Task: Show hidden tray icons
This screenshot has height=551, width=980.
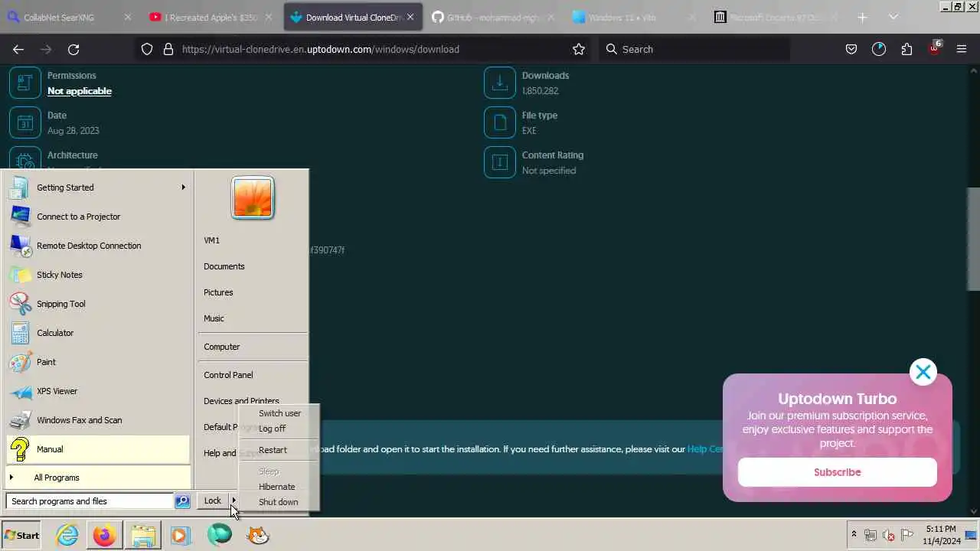Action: point(854,535)
